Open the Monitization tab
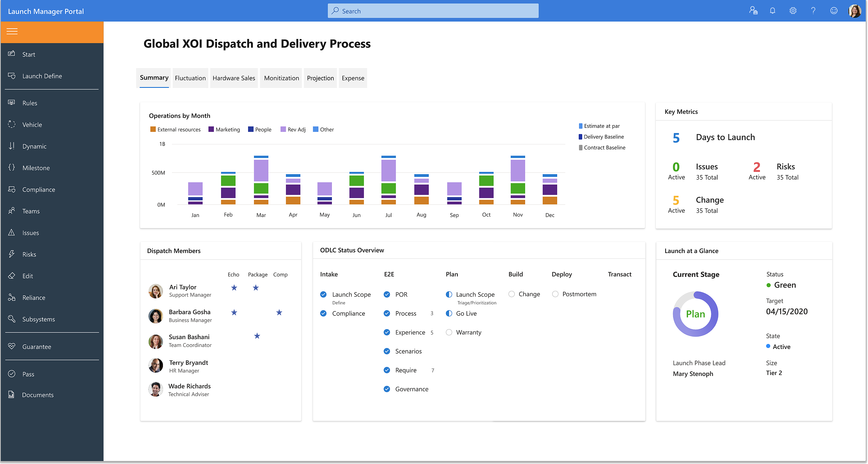Image resolution: width=868 pixels, height=464 pixels. pos(282,78)
